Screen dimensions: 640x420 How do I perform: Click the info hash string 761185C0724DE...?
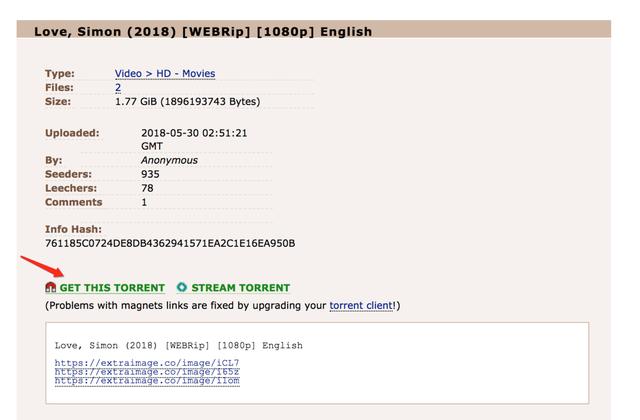click(x=170, y=243)
